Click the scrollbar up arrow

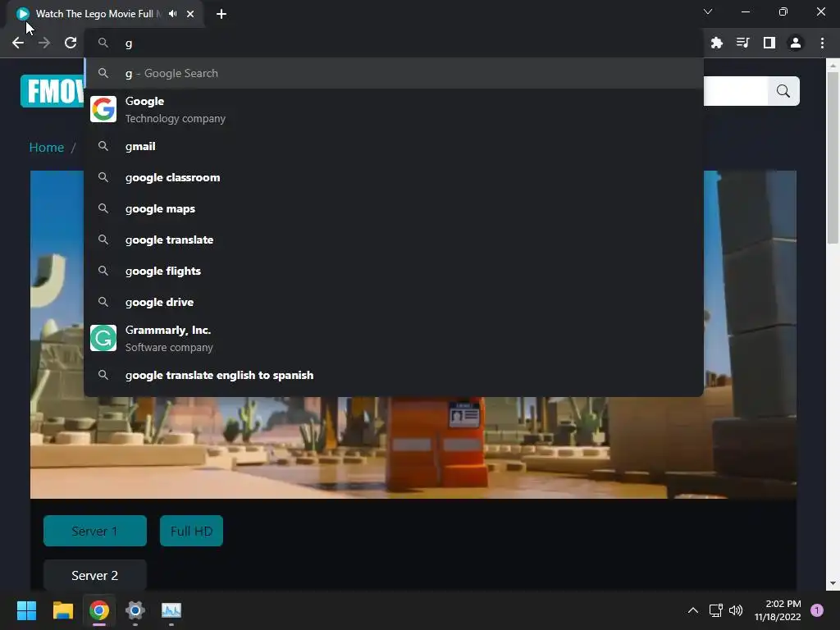(833, 66)
